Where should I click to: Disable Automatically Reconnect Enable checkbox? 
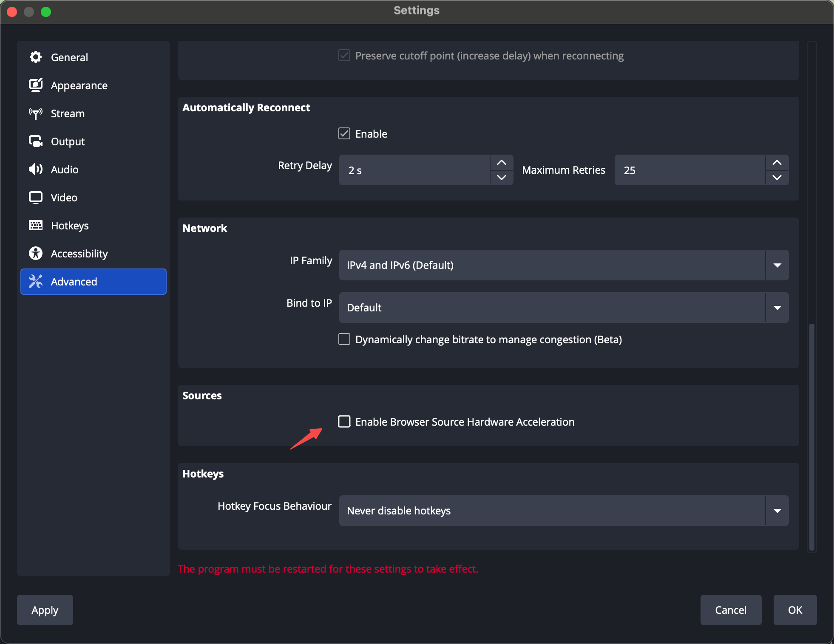coord(344,133)
